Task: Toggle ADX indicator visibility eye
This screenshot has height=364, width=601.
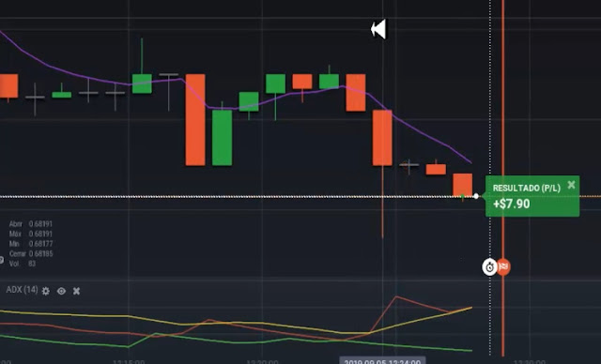Action: click(61, 291)
